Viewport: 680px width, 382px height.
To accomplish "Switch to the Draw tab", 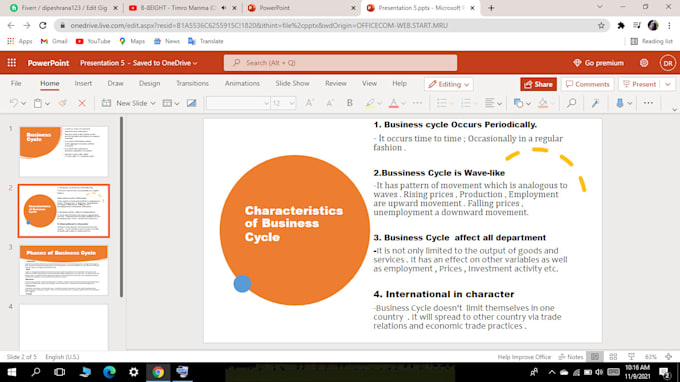I will coord(115,83).
